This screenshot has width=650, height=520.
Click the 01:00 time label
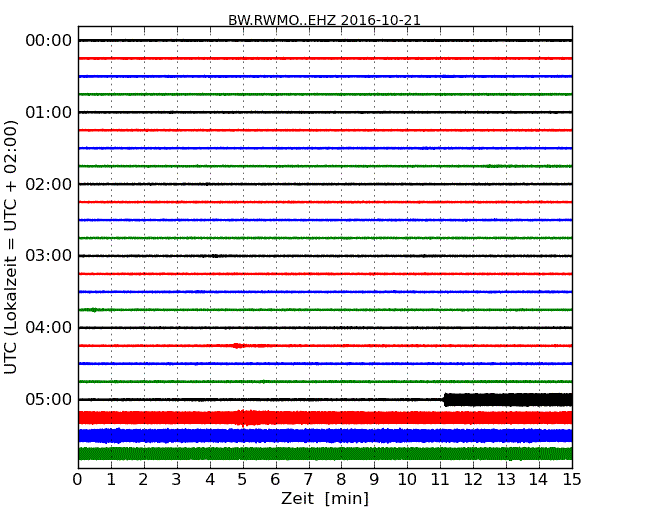click(x=49, y=112)
